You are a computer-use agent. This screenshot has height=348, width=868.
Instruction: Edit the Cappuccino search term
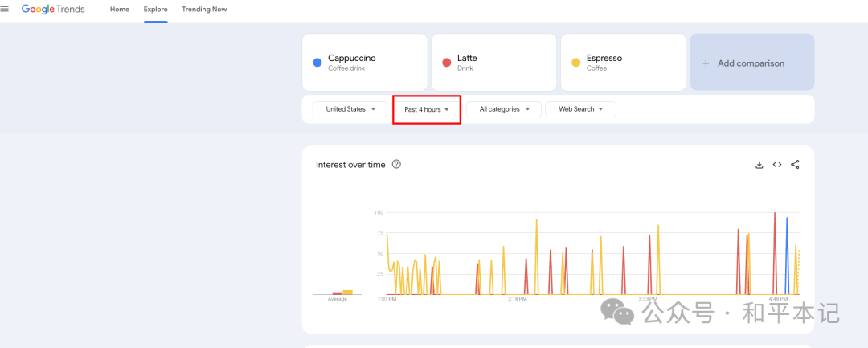pyautogui.click(x=364, y=62)
